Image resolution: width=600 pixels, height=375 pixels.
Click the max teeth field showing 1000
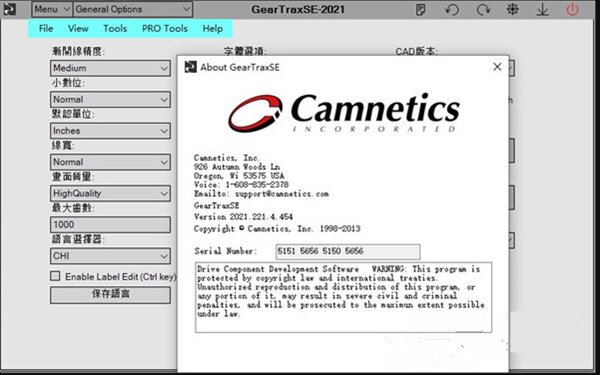(x=110, y=225)
